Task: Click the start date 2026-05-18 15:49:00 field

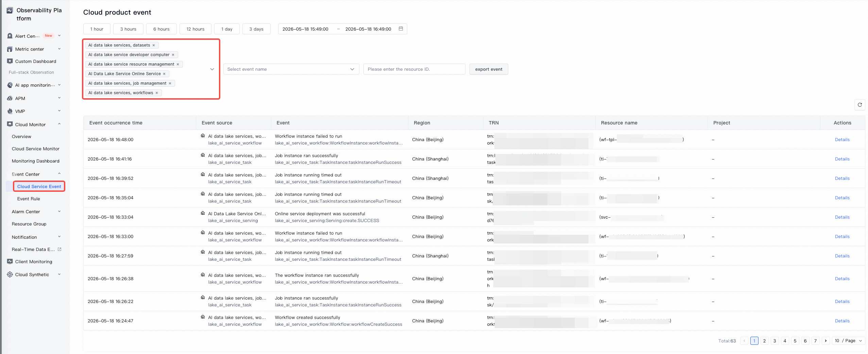Action: [305, 29]
